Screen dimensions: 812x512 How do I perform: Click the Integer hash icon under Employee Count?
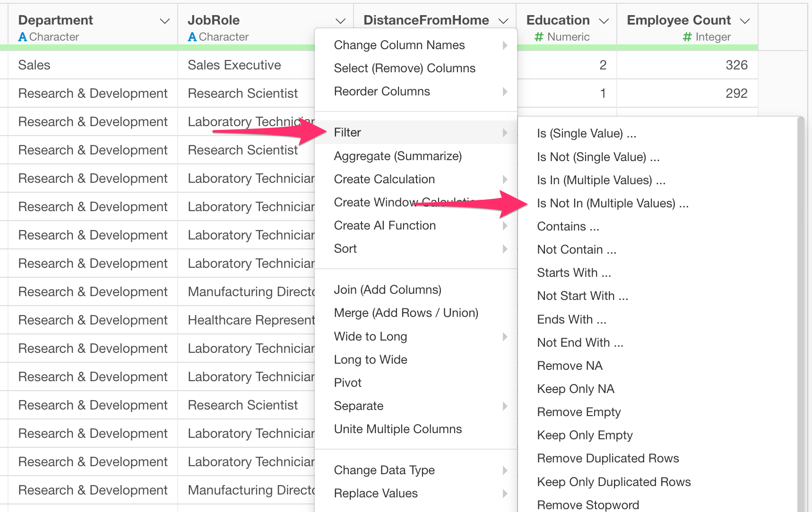(x=687, y=37)
